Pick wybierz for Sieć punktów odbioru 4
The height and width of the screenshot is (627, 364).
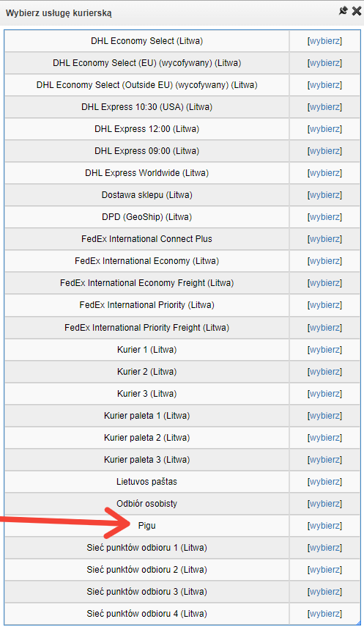pyautogui.click(x=325, y=614)
